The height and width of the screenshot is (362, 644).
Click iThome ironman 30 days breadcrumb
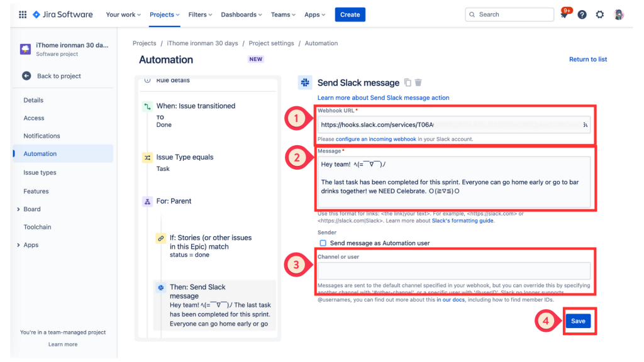click(x=203, y=43)
